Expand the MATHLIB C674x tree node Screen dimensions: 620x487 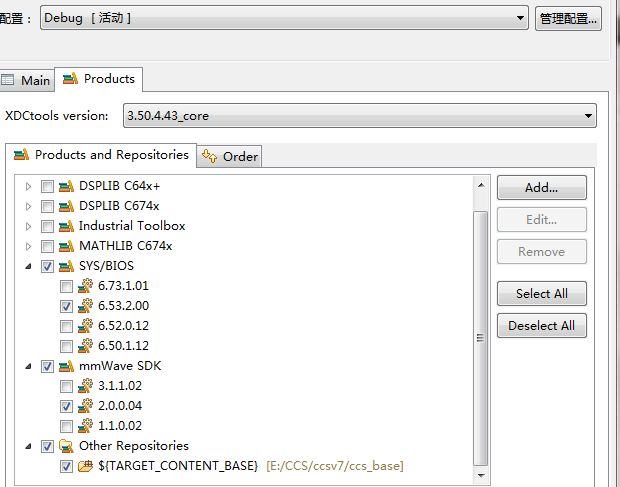[28, 247]
